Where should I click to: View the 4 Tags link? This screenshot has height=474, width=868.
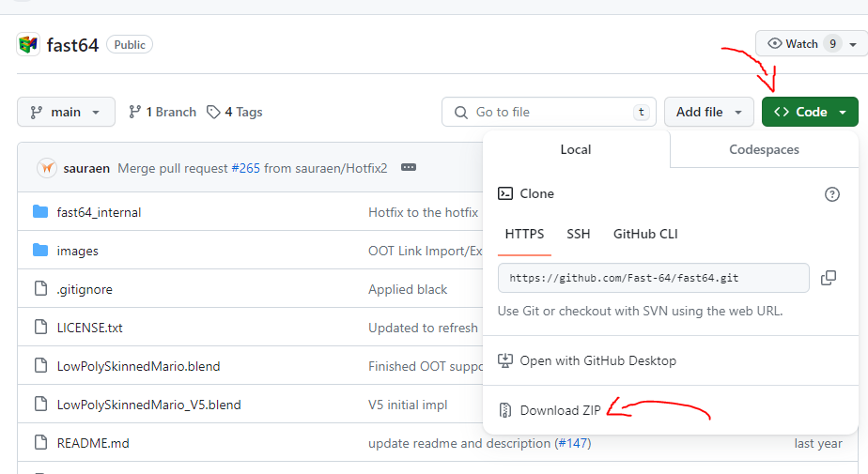(x=235, y=112)
